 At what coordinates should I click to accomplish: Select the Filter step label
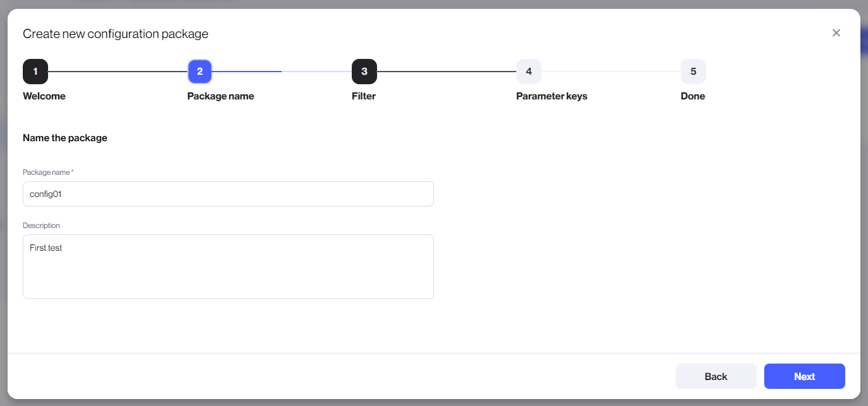(x=364, y=96)
